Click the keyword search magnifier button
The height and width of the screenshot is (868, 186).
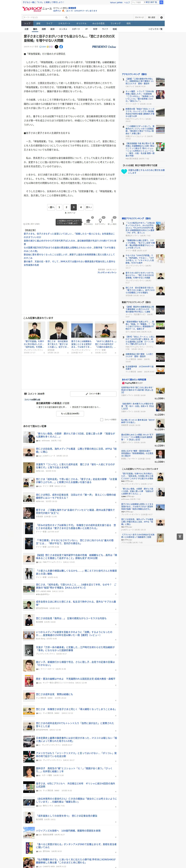67,18
